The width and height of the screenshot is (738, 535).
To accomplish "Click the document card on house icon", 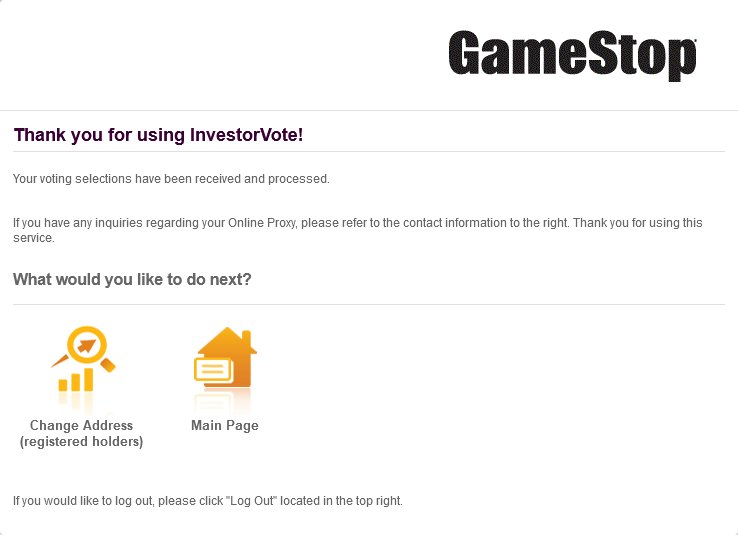I will (213, 370).
